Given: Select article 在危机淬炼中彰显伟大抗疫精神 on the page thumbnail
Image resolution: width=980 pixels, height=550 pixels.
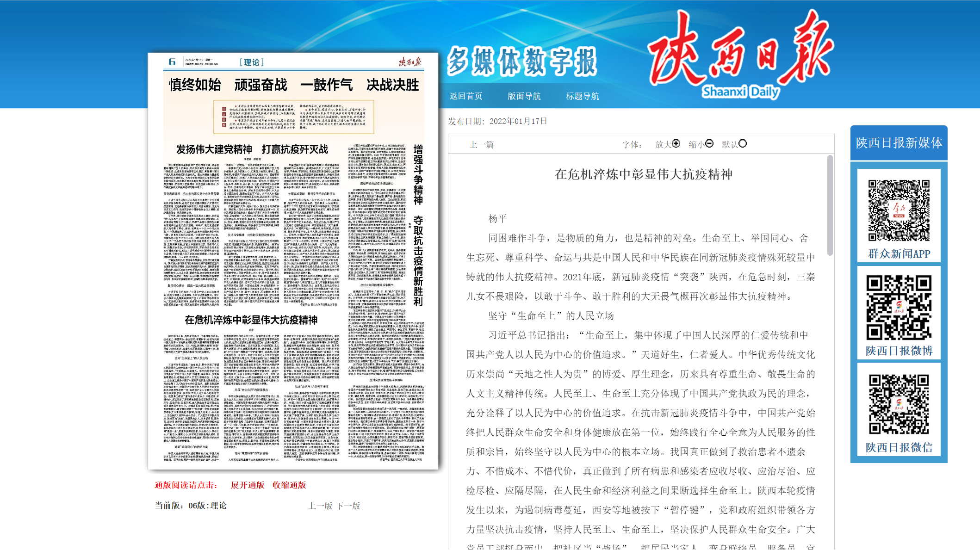Looking at the screenshot, I should pos(251,320).
